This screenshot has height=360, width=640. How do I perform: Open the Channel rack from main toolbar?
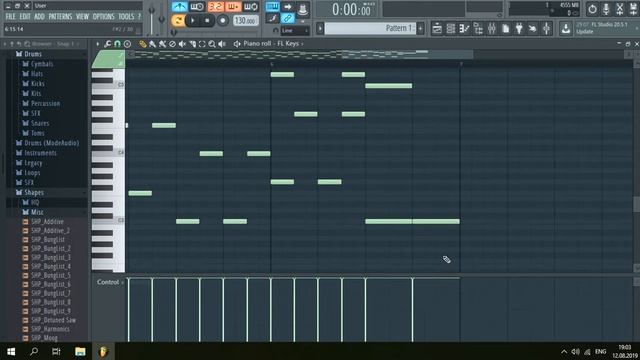point(451,29)
